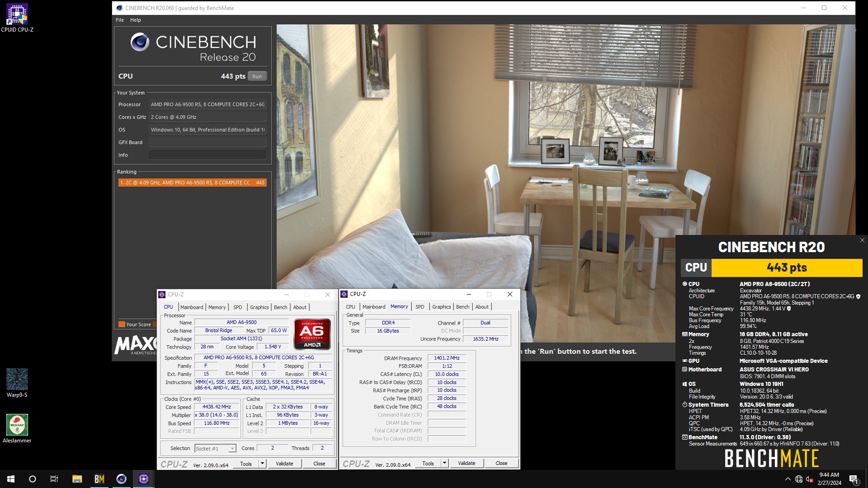Image resolution: width=868 pixels, height=488 pixels.
Task: Click the muted volume tray icon
Action: coord(810,479)
